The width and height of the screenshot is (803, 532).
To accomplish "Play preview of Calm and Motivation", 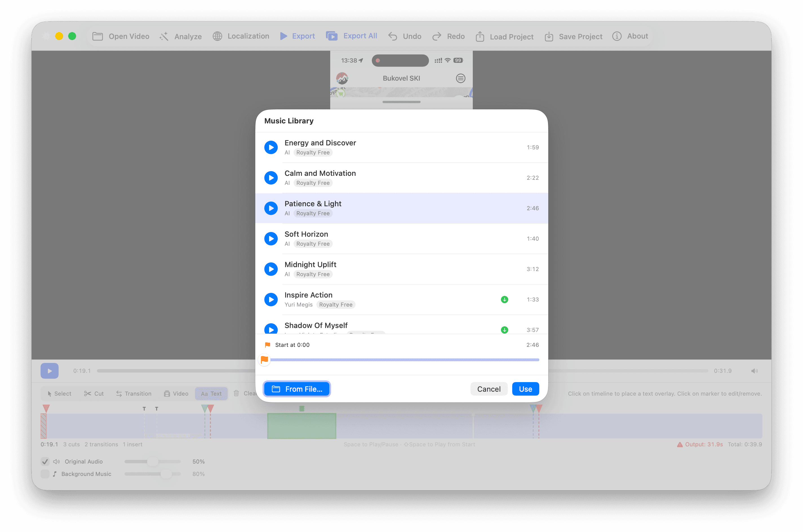I will (x=271, y=178).
